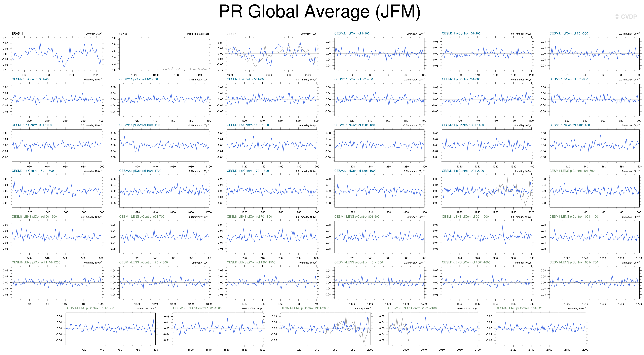
Task: Select the CESM2.1 piControl 1901-2000 plot
Action: pos(487,191)
